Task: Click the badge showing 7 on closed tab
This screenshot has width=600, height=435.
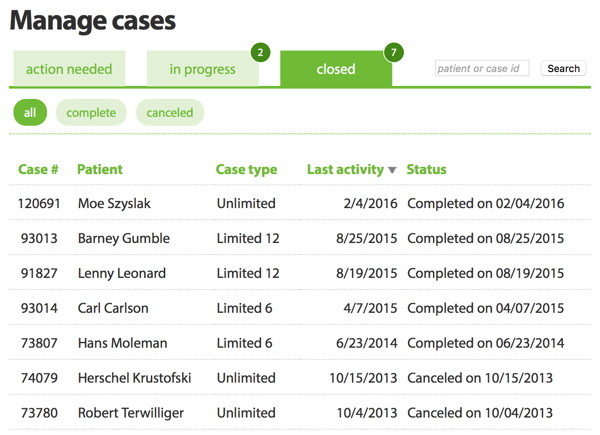Action: (x=393, y=52)
